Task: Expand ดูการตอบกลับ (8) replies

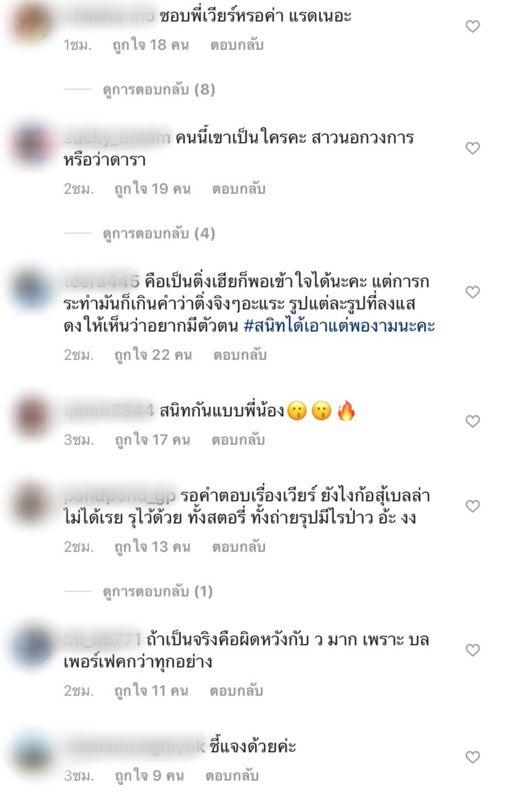Action: coord(159,90)
